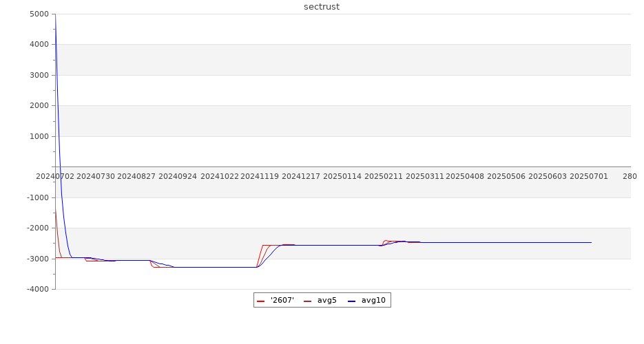Click the 20241217 x-axis date label
The image size is (644, 344).
tap(301, 177)
